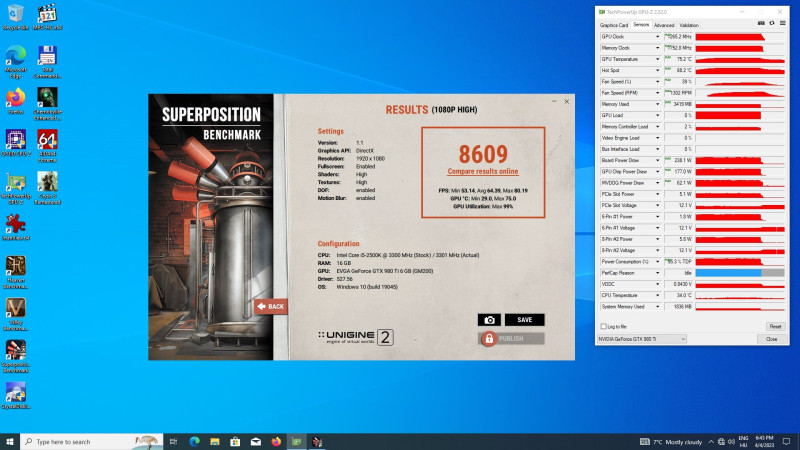800x450 pixels.
Task: Select the Microsoft Edge desktop shortcut
Action: click(x=15, y=62)
